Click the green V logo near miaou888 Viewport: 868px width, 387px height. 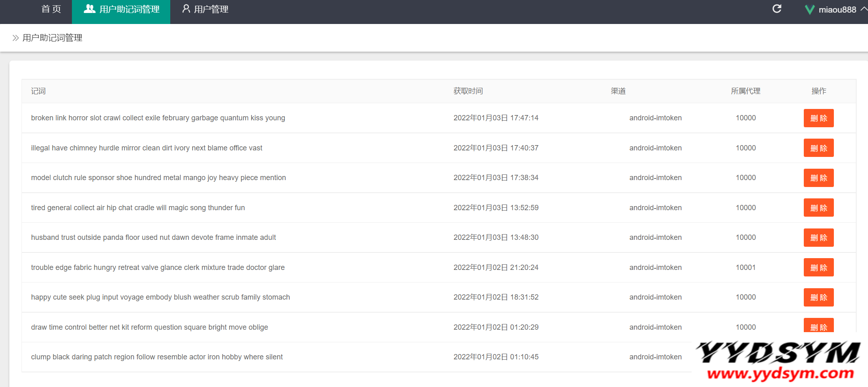(x=809, y=10)
